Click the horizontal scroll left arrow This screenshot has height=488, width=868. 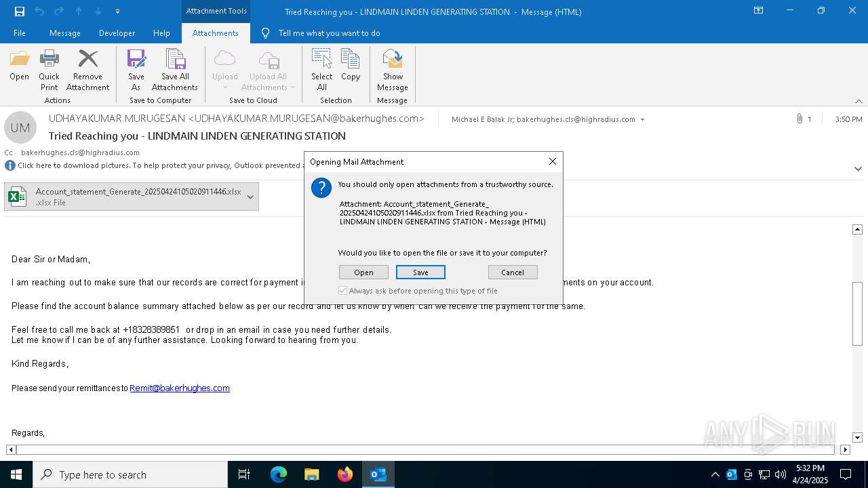click(x=11, y=449)
